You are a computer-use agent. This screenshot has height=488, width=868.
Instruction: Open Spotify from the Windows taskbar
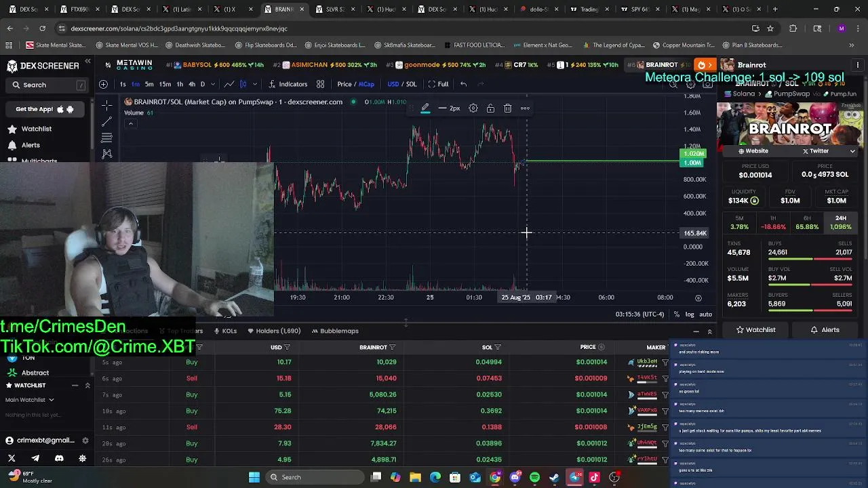click(x=534, y=477)
